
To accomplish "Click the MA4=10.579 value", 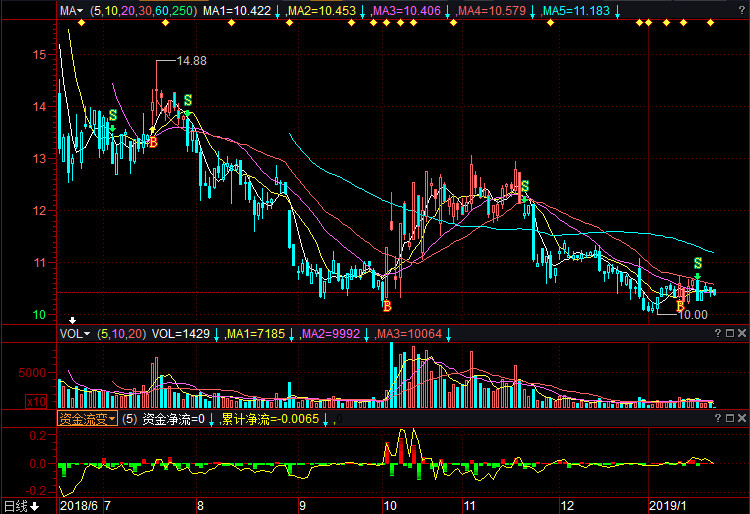I will click(x=492, y=11).
